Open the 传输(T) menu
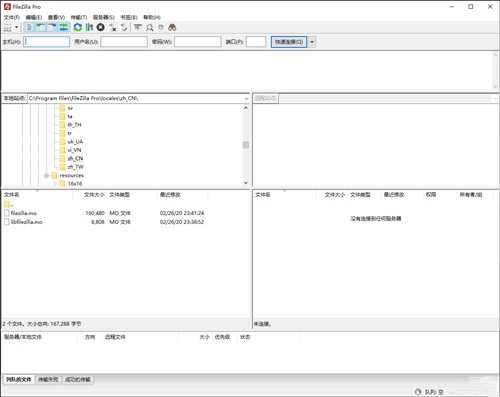This screenshot has width=500, height=397. coord(79,17)
